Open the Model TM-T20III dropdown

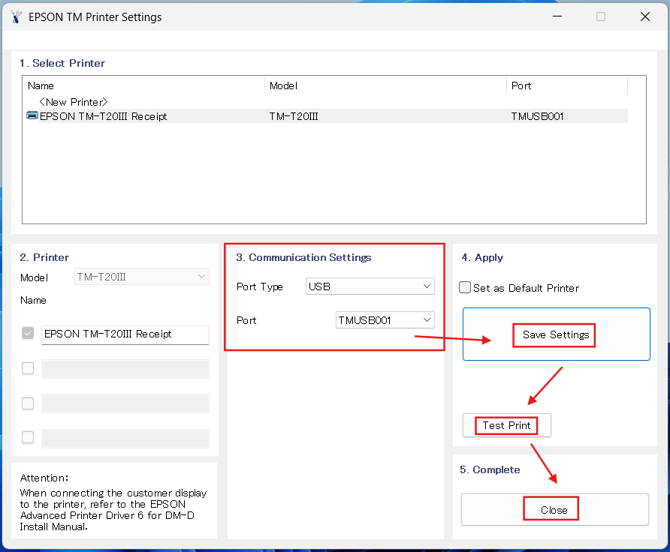click(141, 277)
